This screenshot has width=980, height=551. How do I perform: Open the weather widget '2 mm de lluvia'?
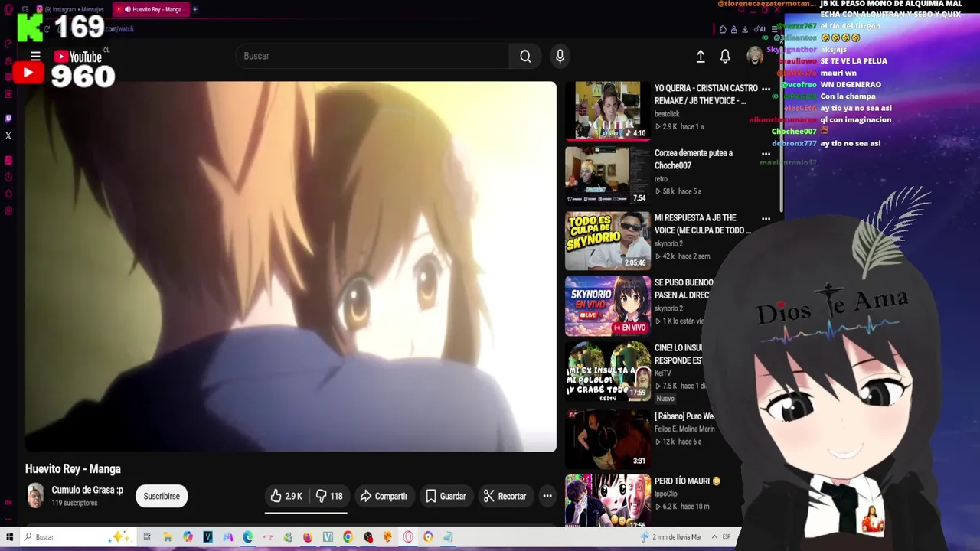point(671,537)
